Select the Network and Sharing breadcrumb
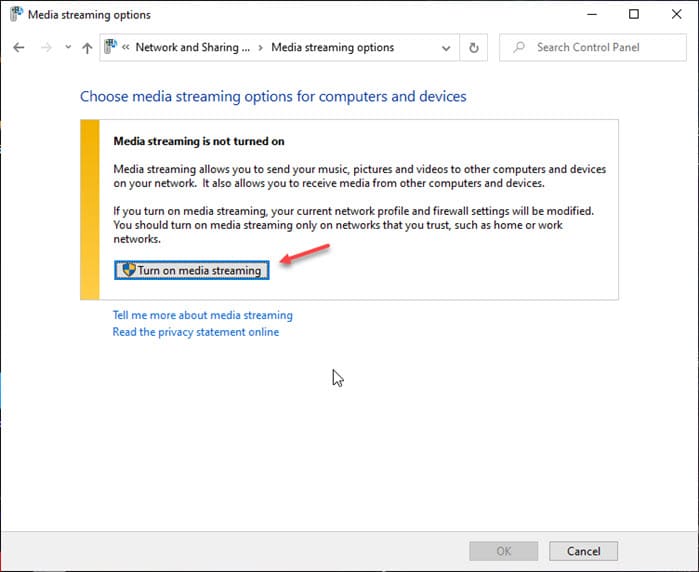 point(193,47)
